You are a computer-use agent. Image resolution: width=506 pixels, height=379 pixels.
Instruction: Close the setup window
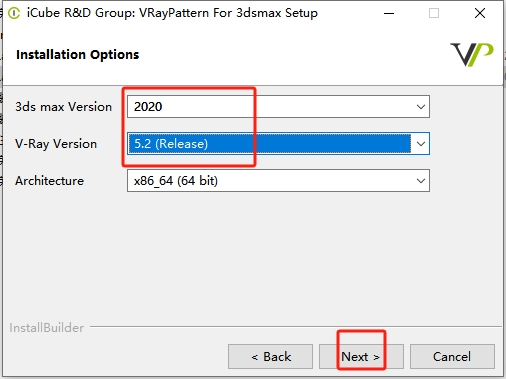pos(480,13)
